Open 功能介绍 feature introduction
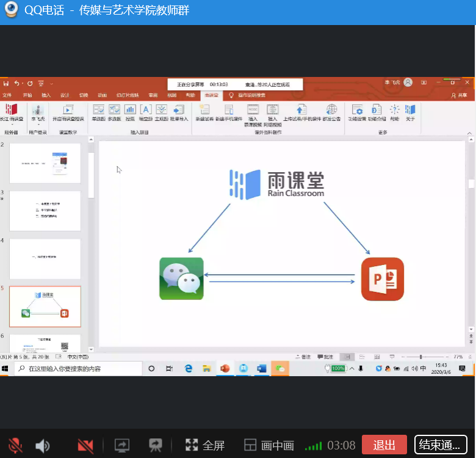This screenshot has height=458, width=476. pos(377,113)
